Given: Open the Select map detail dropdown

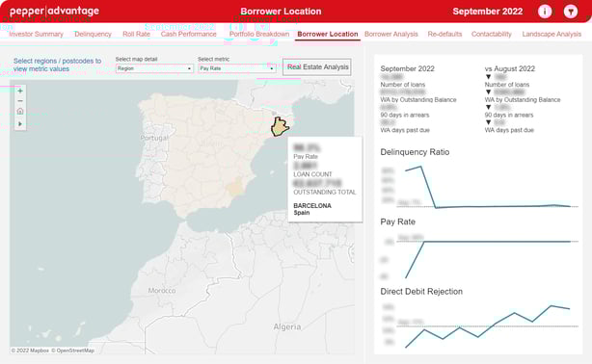Looking at the screenshot, I should click(154, 68).
